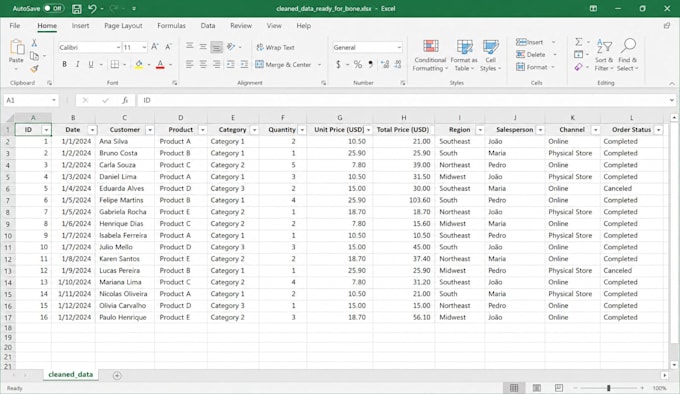Select the cleaned_data sheet tab

[x=71, y=374]
